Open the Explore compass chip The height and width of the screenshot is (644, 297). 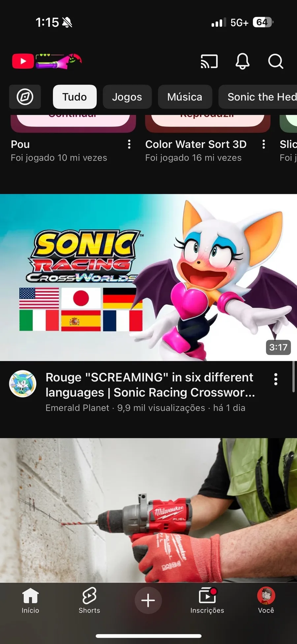coord(25,97)
